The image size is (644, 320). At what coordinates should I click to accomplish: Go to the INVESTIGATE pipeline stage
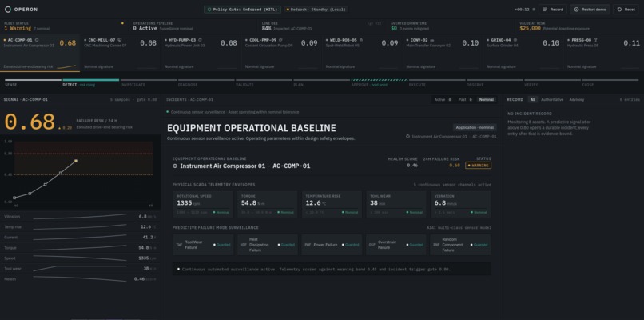pyautogui.click(x=149, y=82)
